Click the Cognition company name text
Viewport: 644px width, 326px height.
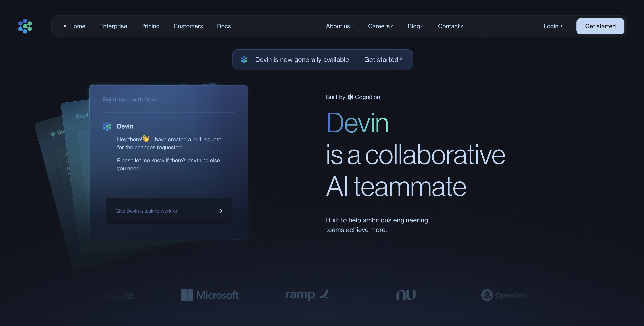[367, 97]
